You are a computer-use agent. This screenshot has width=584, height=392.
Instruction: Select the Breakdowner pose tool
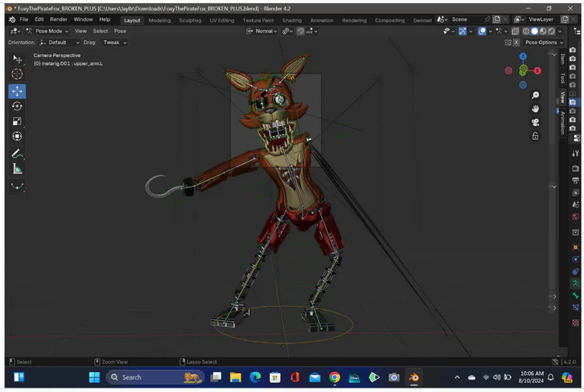[x=17, y=186]
